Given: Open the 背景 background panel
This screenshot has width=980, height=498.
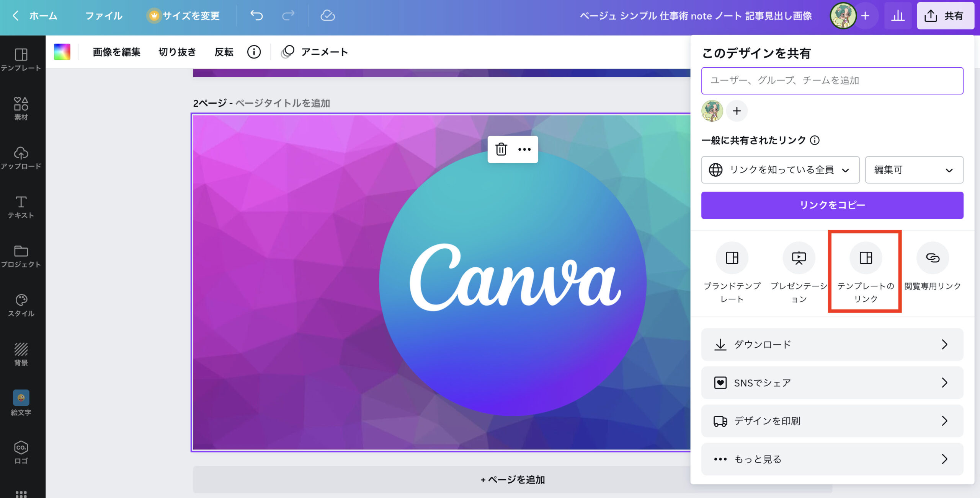Looking at the screenshot, I should click(x=21, y=354).
